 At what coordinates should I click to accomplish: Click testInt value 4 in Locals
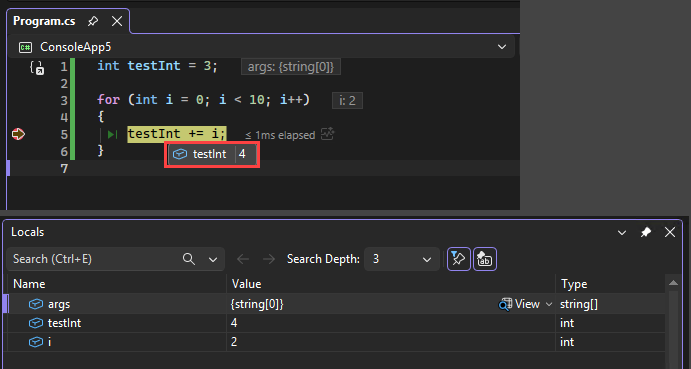234,323
